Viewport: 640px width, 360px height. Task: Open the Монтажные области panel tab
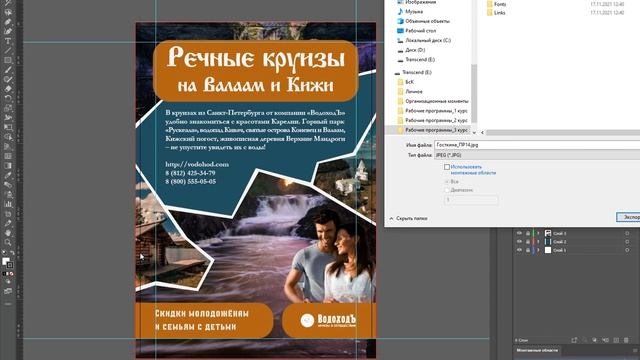(537, 350)
